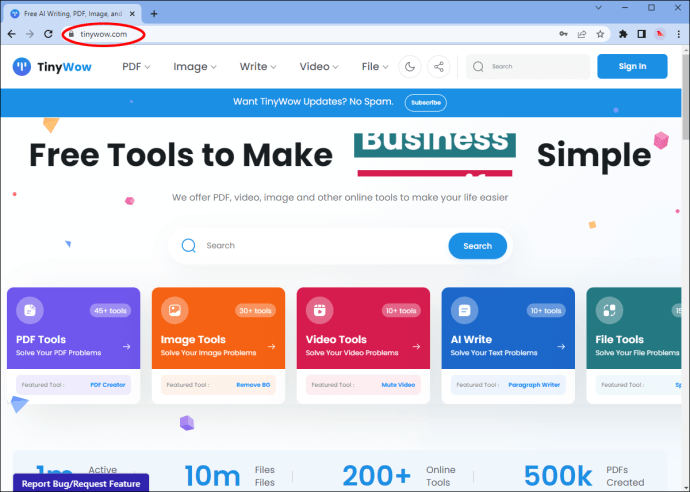Click the 30+ tools badge
Image resolution: width=690 pixels, height=492 pixels.
pos(255,311)
